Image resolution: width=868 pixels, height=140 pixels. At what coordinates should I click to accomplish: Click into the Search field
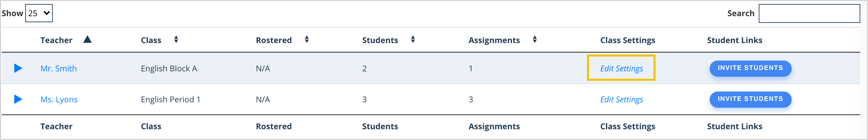809,13
